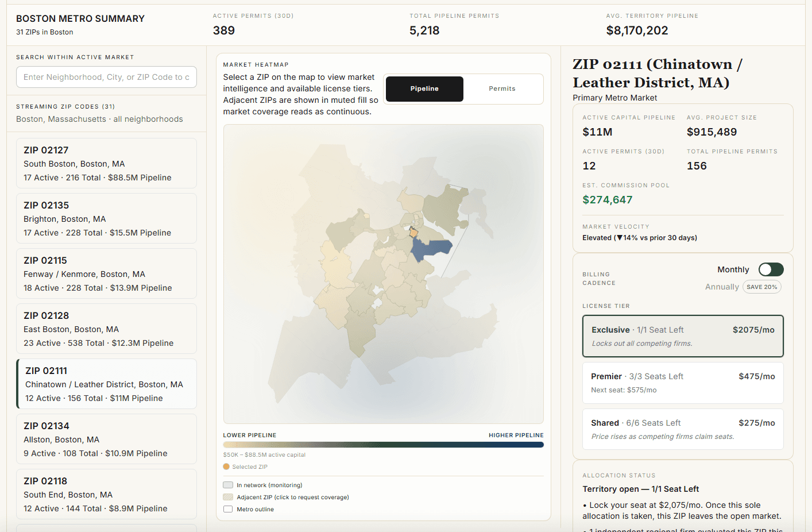Choose the Exclusive license tier at $2075/mo

pyautogui.click(x=683, y=336)
